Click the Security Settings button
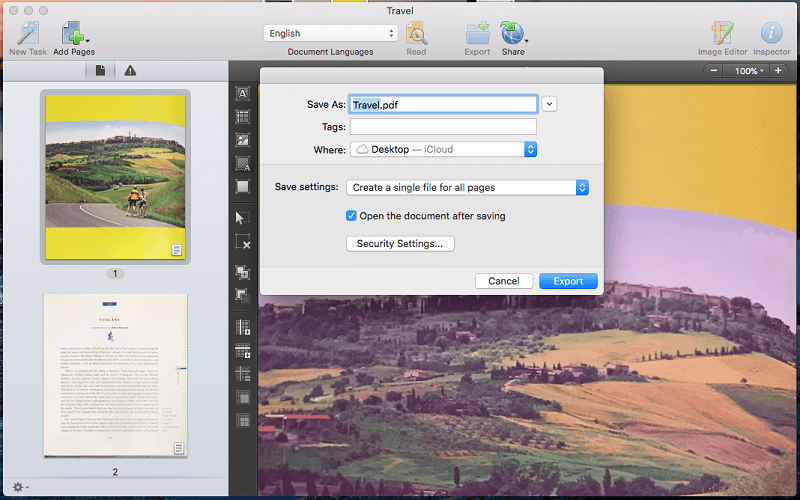This screenshot has width=800, height=500. pos(400,244)
